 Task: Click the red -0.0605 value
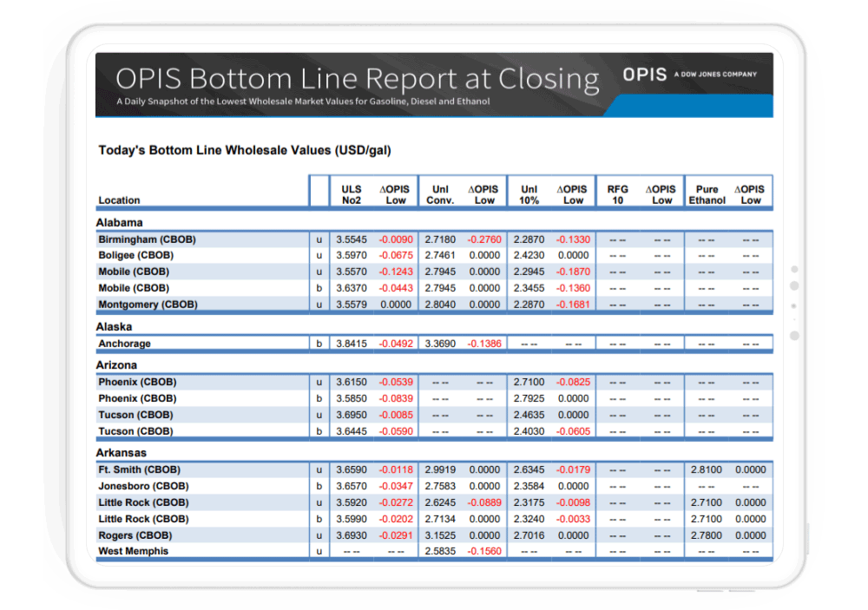[x=573, y=431]
